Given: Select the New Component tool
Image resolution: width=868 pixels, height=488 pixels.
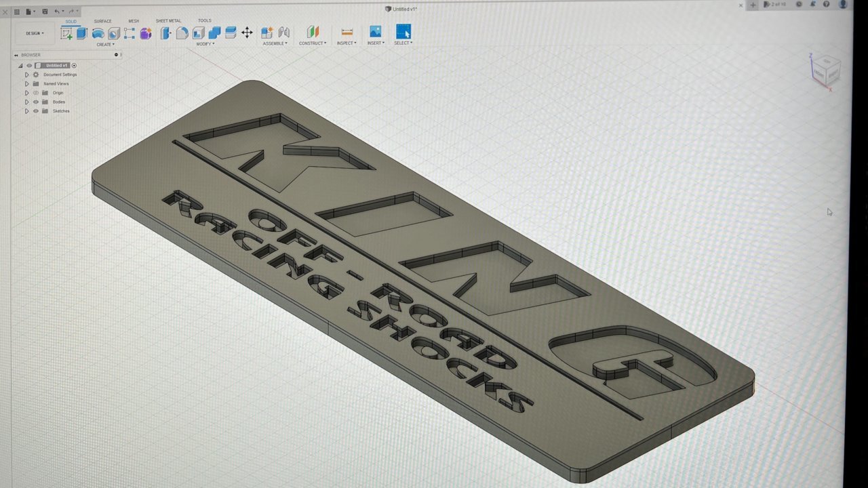Looking at the screenshot, I should 267,33.
